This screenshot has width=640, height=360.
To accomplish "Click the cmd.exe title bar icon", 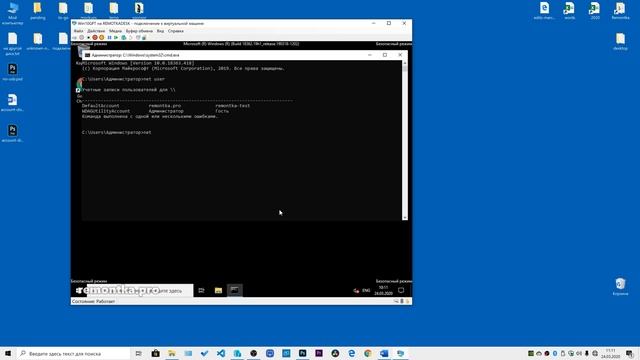I will click(87, 55).
